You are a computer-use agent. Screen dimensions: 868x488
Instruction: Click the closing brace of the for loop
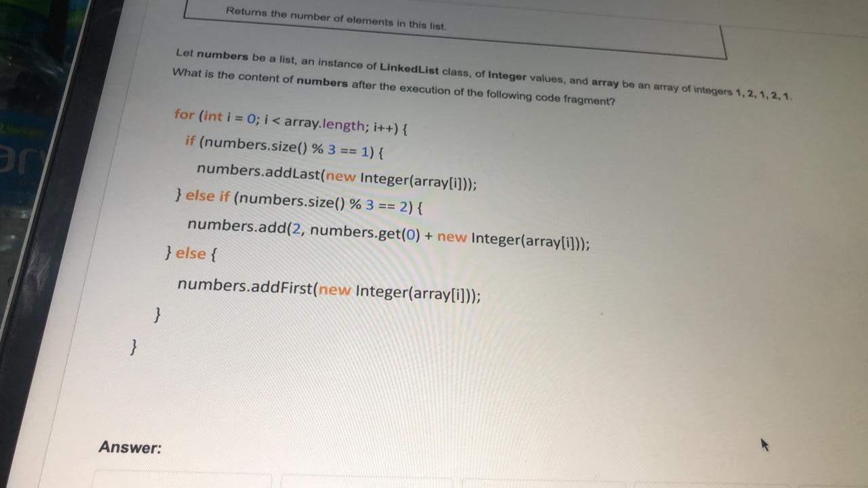pos(132,347)
